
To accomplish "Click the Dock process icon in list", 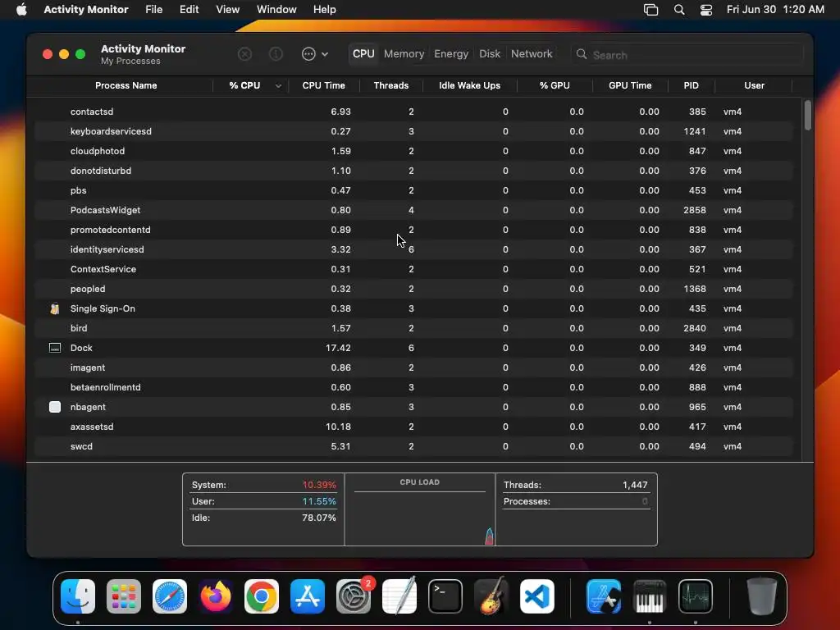I will pyautogui.click(x=55, y=348).
